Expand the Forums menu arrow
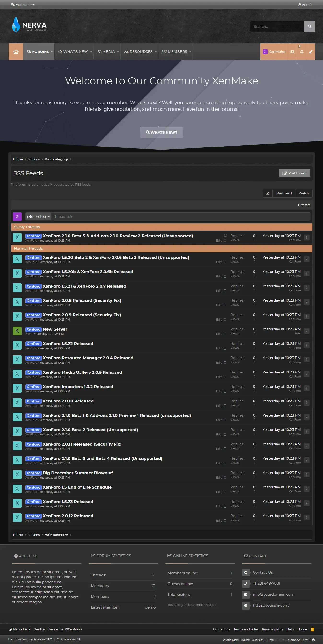 52,51
